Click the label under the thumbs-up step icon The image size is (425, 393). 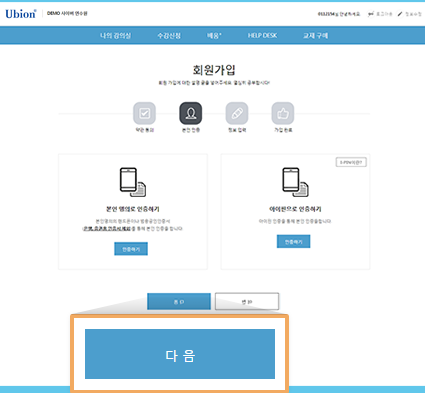[283, 130]
